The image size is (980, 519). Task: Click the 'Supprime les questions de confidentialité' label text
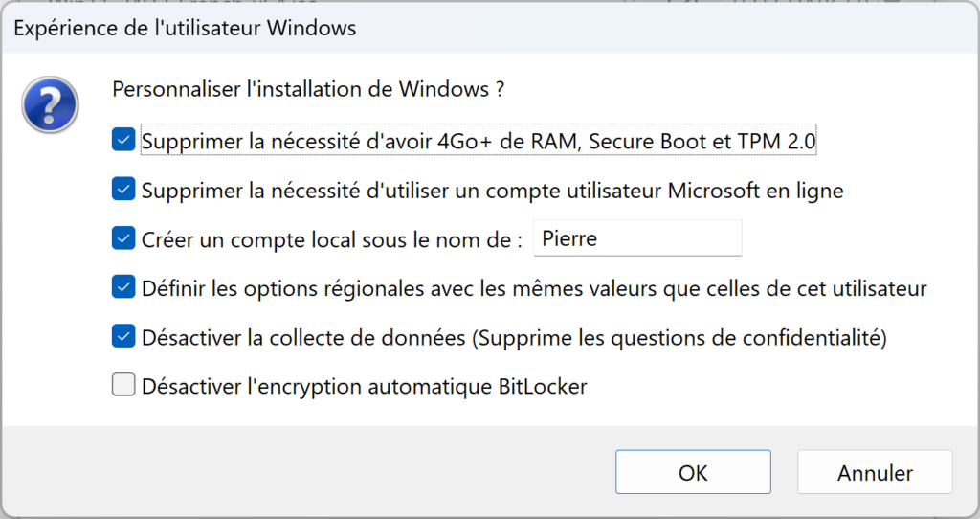679,338
